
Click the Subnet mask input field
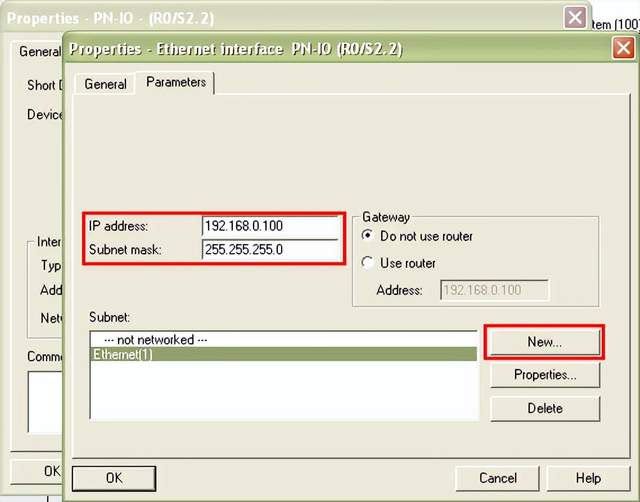point(271,249)
